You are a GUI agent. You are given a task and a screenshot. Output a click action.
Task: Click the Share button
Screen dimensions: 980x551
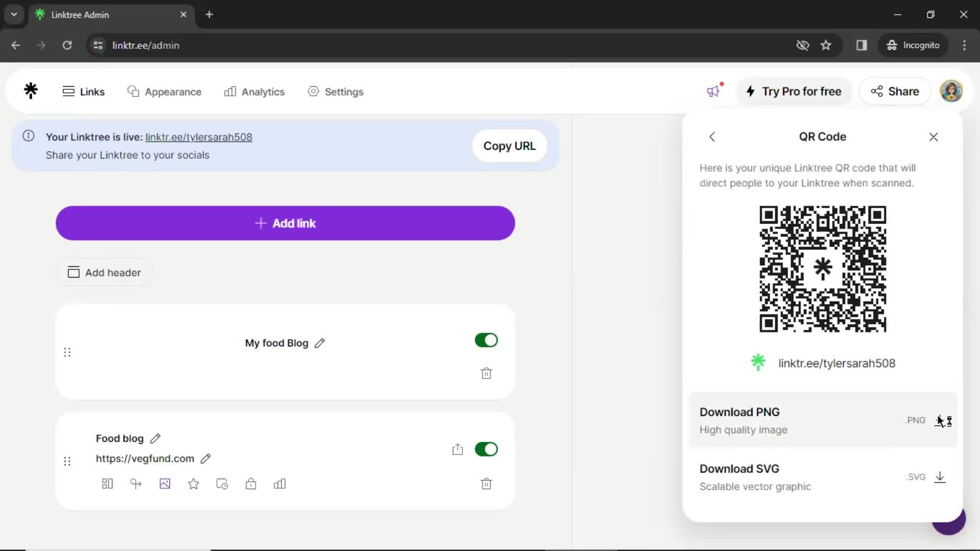point(895,91)
